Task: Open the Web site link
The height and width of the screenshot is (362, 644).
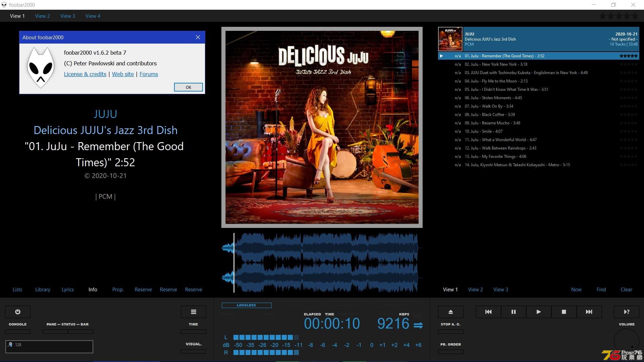Action: [123, 74]
